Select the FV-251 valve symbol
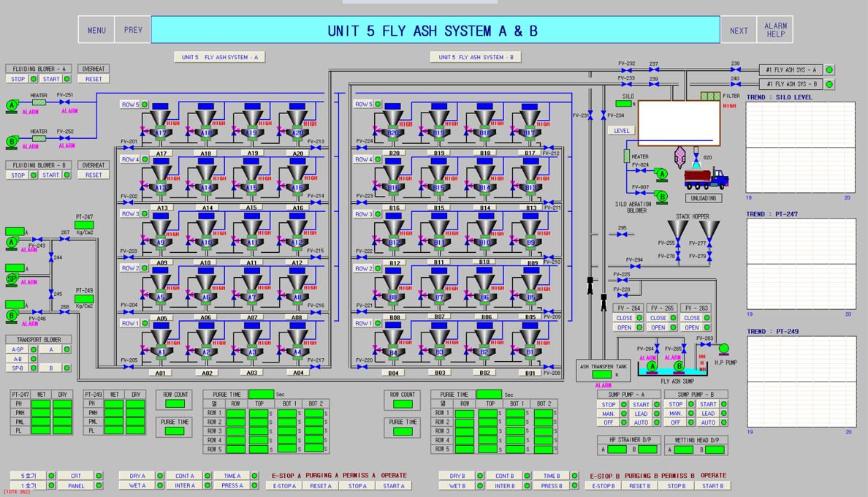 pyautogui.click(x=64, y=102)
